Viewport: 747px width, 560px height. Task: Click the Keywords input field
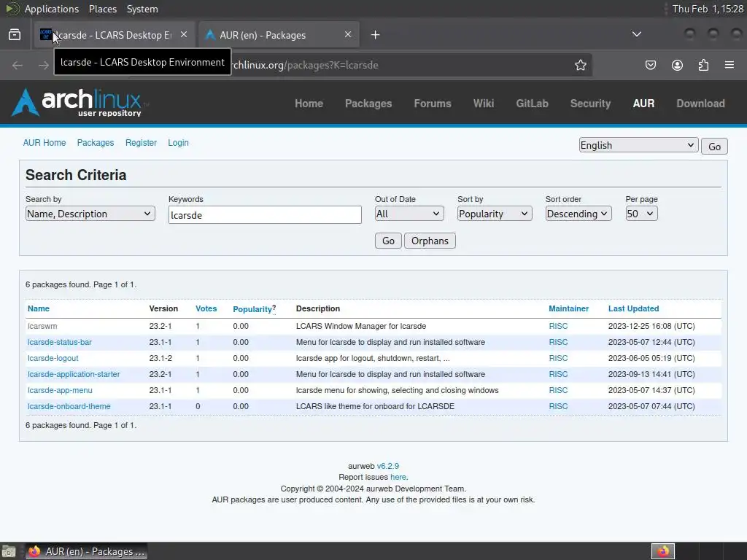265,215
